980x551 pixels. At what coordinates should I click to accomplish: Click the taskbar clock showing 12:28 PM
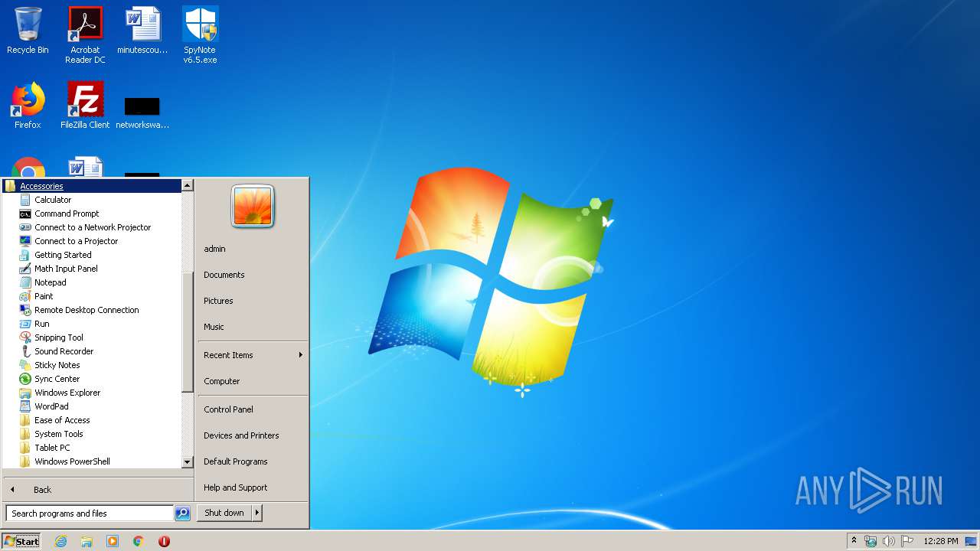pyautogui.click(x=940, y=541)
